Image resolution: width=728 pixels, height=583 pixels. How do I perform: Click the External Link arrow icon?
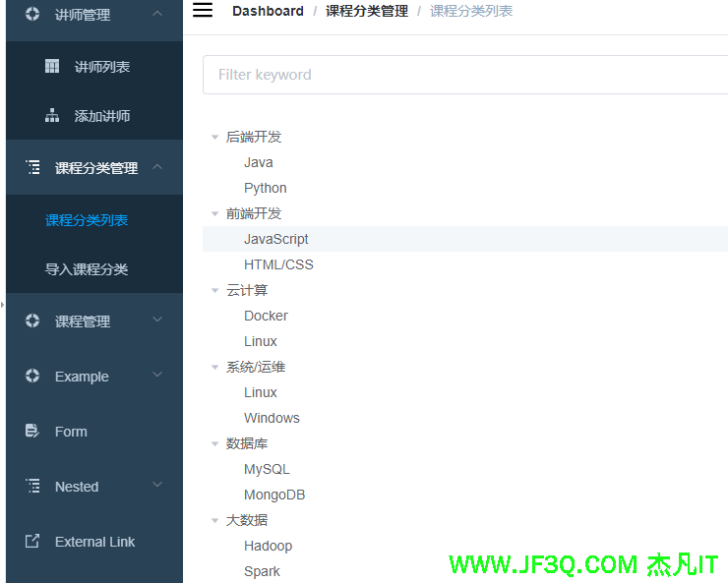(32, 542)
